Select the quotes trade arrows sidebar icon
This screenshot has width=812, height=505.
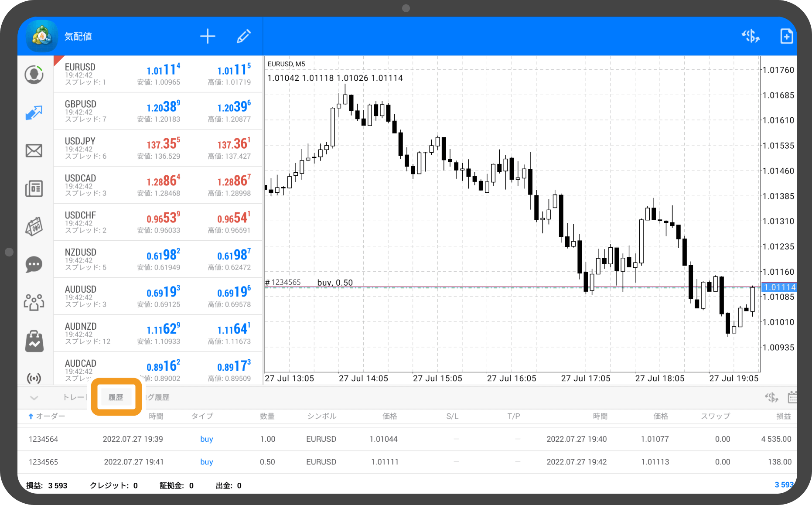click(34, 113)
